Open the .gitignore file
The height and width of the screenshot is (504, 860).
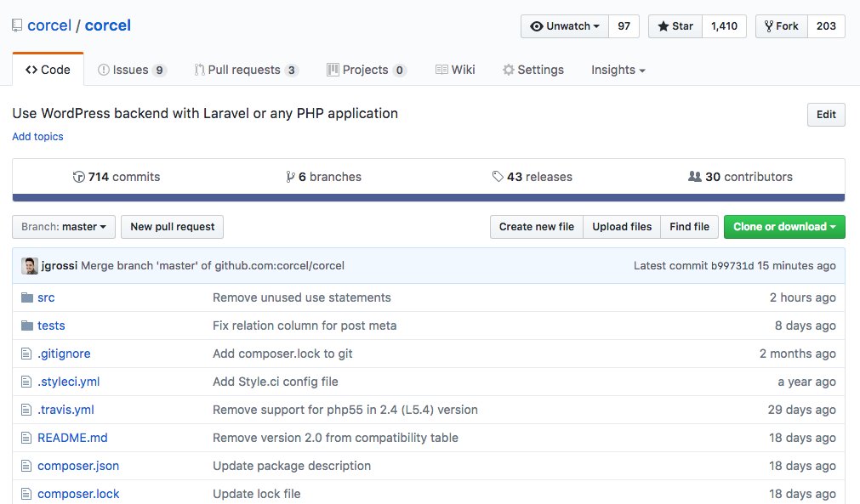64,354
